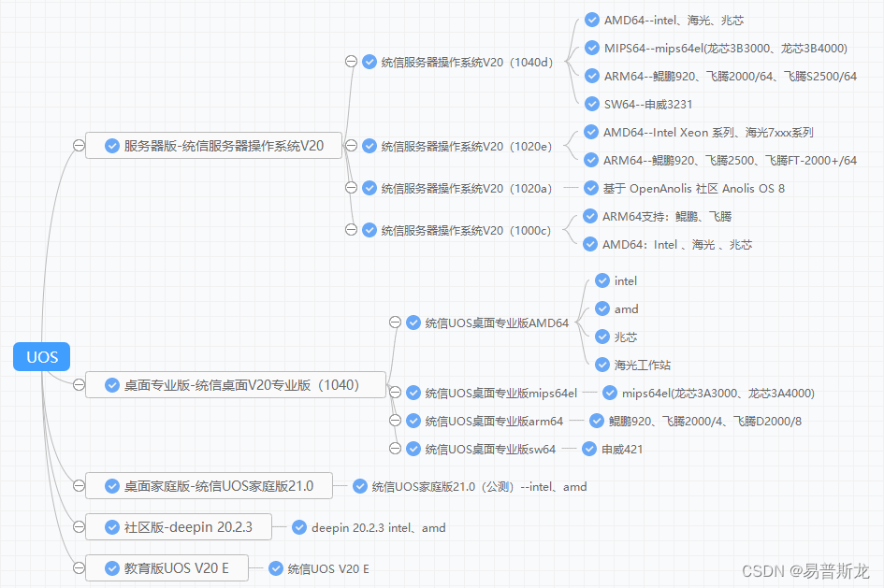Screen dimensions: 884x588
Task: Click check icon beside 统信UOS V20 E
Action: click(x=276, y=568)
